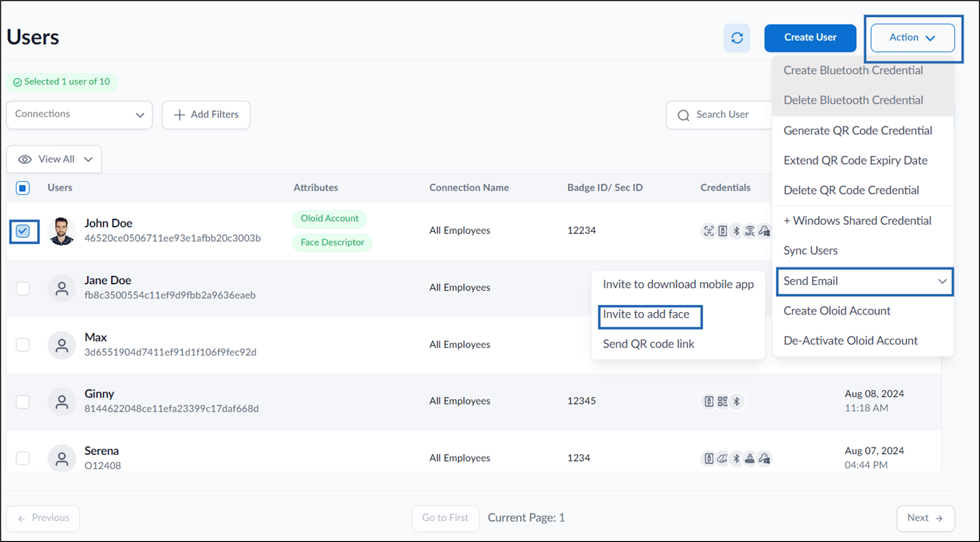Select Extend QR Code Expiry Date
The height and width of the screenshot is (542, 980).
pos(855,160)
